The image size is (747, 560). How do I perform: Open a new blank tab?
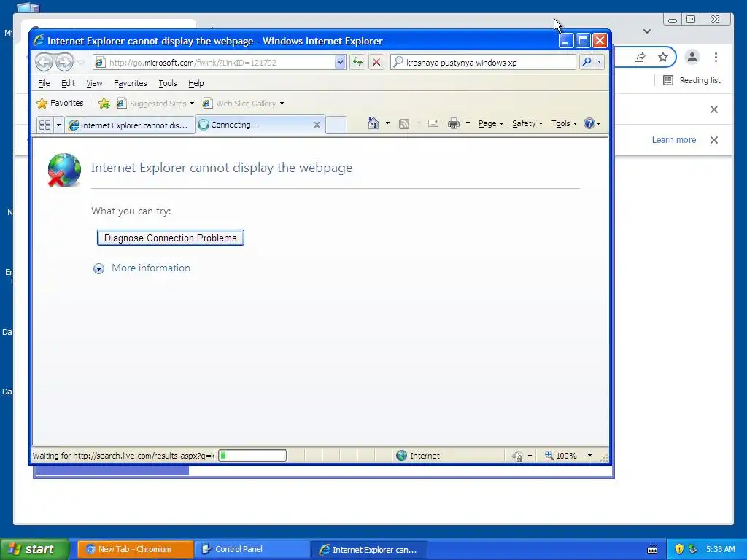[x=336, y=125]
